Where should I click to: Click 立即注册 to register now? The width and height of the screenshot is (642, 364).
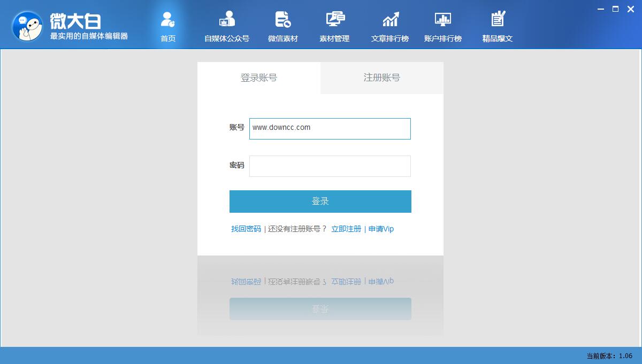346,229
